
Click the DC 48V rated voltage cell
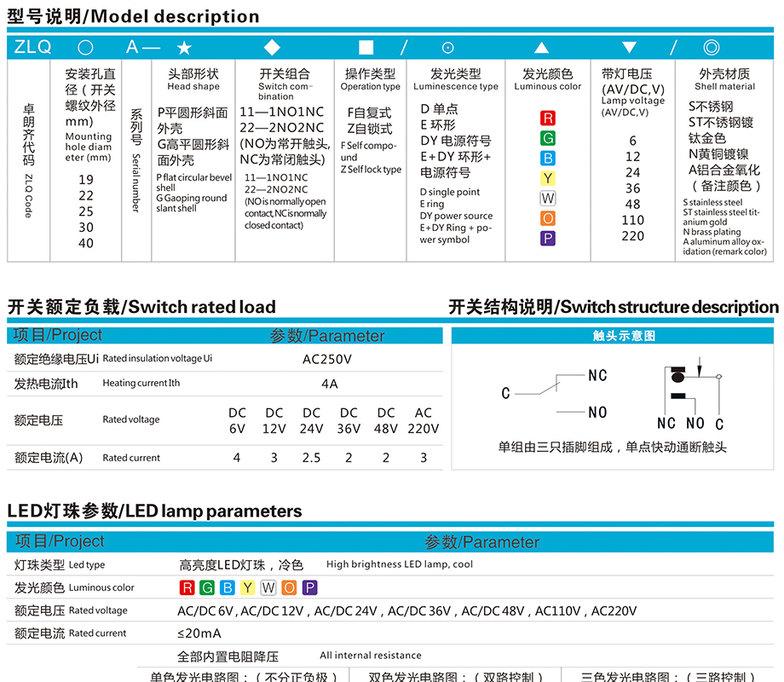pos(385,421)
